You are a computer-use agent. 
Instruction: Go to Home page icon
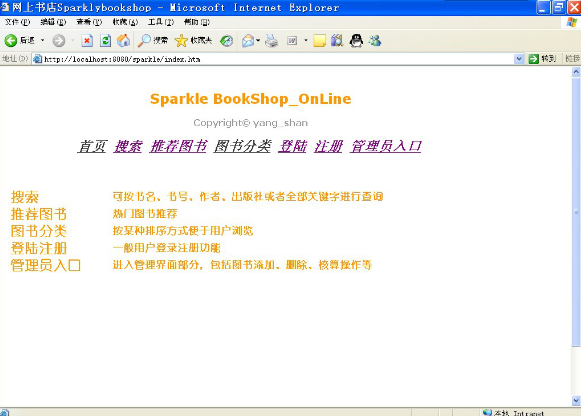123,40
